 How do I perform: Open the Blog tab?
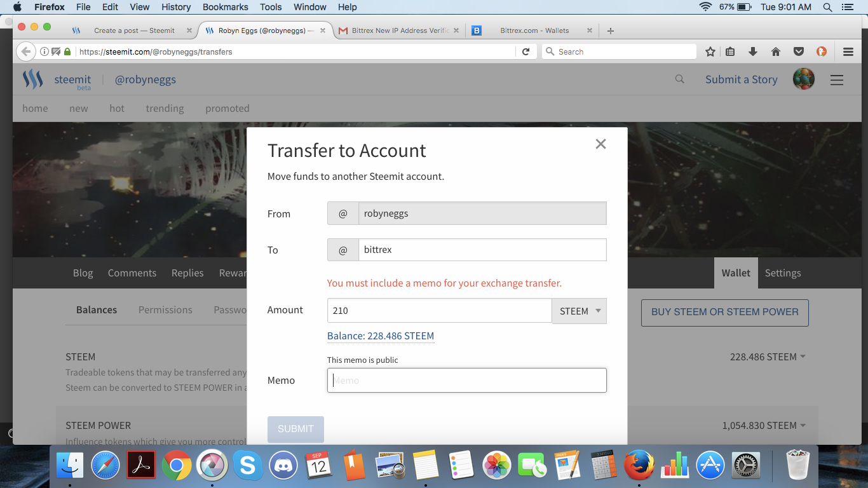(83, 273)
